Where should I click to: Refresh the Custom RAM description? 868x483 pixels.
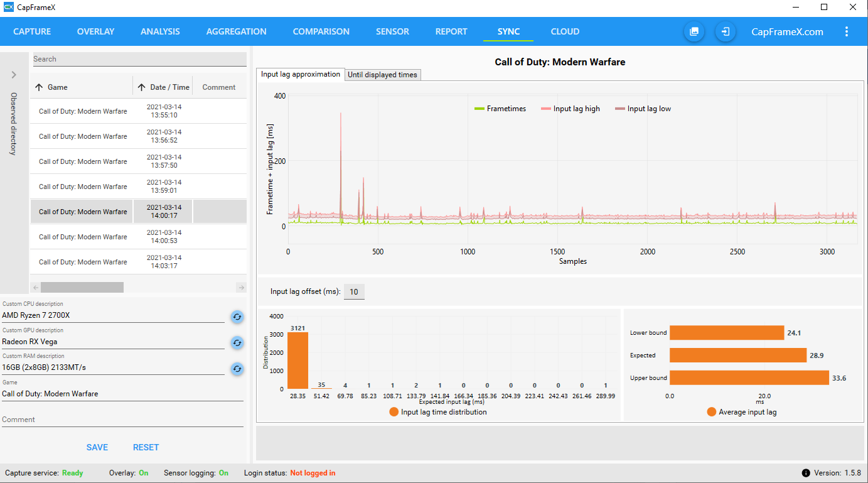tap(237, 369)
